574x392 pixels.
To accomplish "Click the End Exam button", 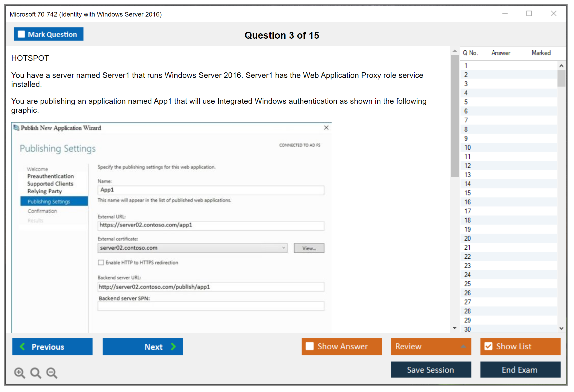I will (520, 370).
